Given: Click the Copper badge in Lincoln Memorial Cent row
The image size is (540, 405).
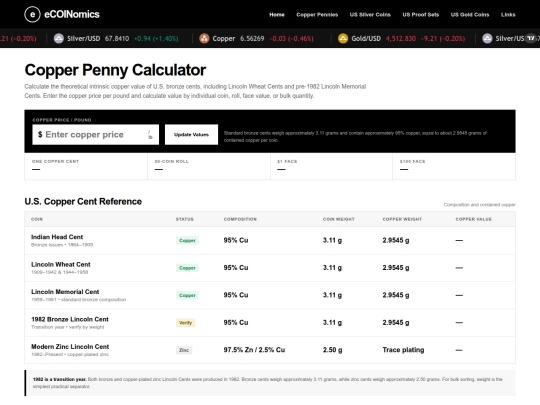Looking at the screenshot, I should pos(187,295).
